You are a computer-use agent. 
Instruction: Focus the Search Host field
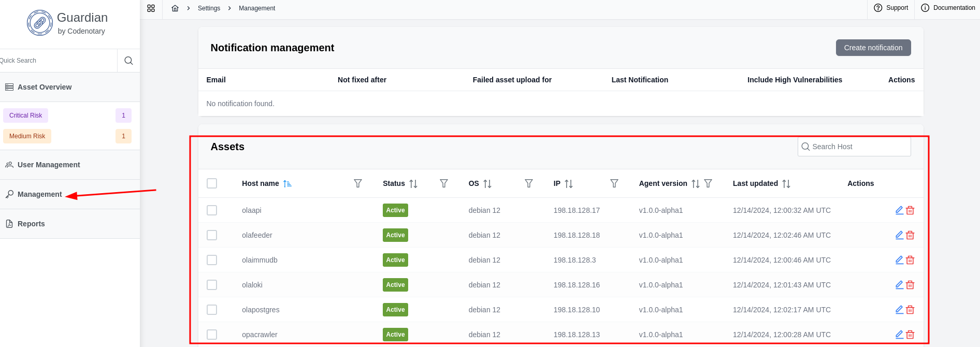point(854,147)
